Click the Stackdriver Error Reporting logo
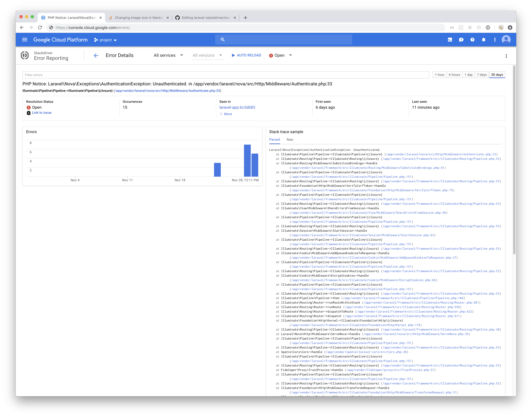 [25, 55]
